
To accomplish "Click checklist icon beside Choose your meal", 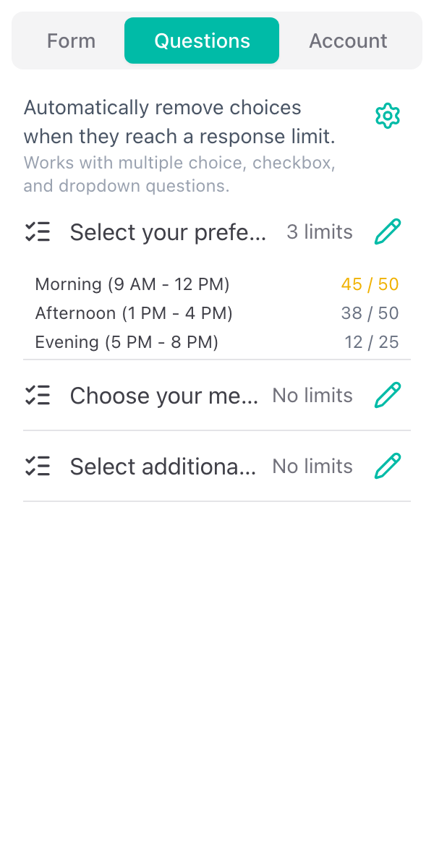I will pyautogui.click(x=38, y=395).
